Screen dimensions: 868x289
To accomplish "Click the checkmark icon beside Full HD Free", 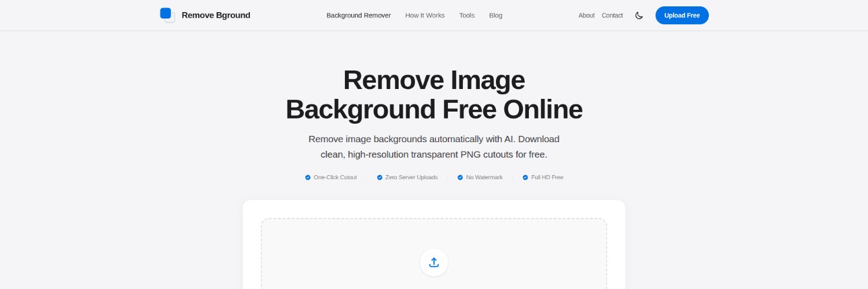I will pos(525,177).
